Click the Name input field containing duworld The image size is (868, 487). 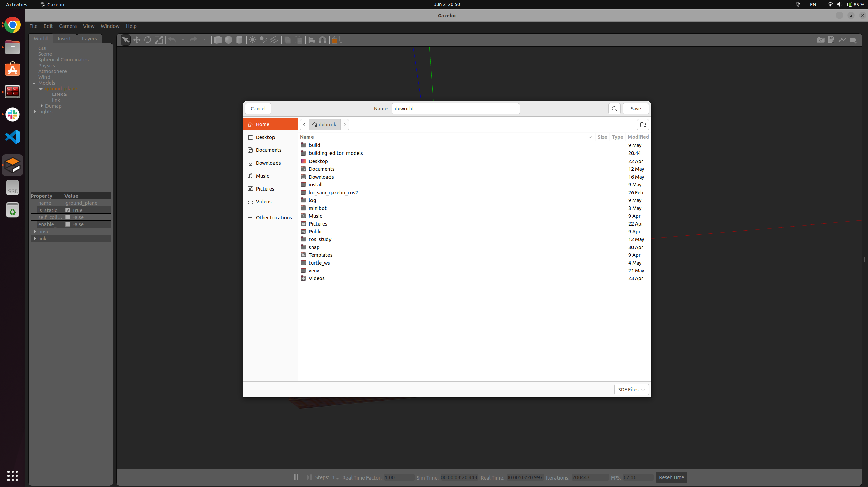click(455, 109)
